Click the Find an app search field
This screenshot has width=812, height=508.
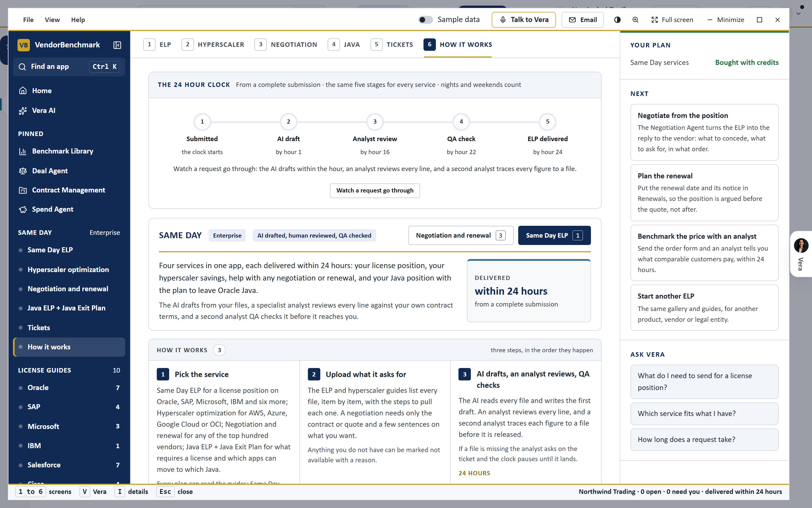[x=69, y=67]
